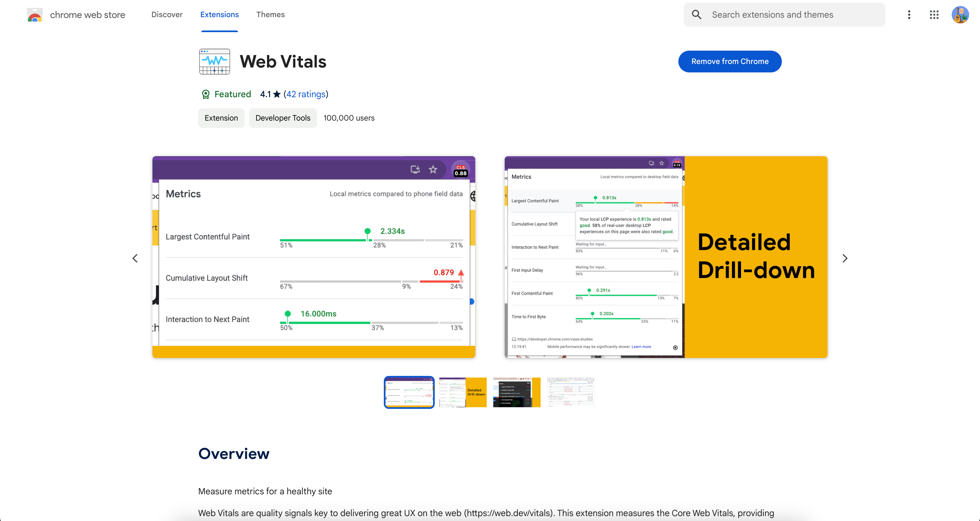Select the fourth console screenshot thumbnail

(570, 392)
